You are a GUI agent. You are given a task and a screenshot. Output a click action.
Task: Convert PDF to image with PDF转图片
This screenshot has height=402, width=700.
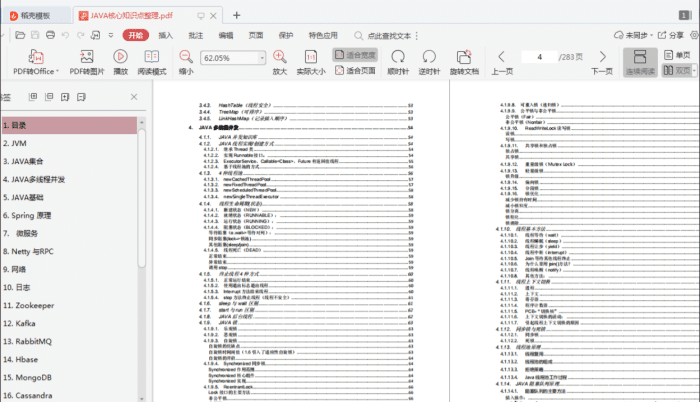(87, 62)
